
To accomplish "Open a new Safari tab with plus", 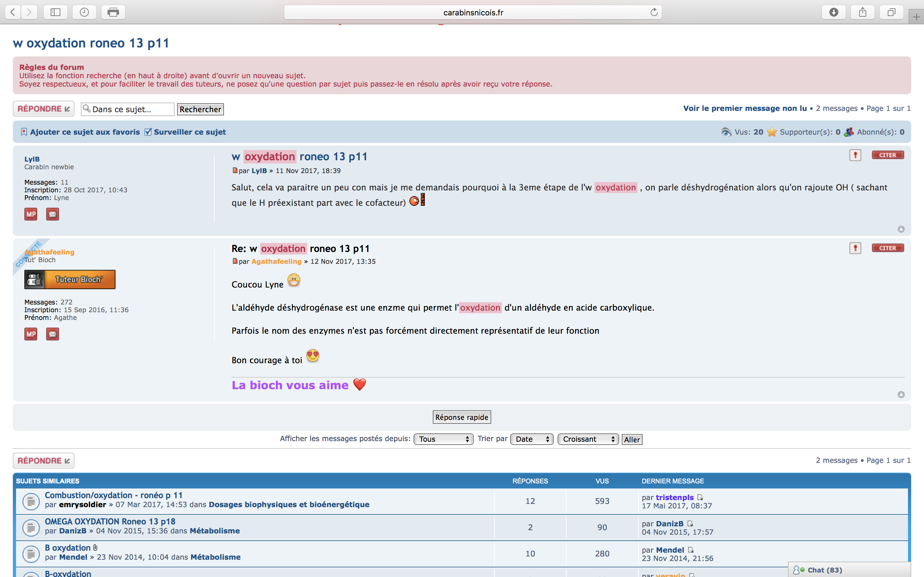I will tap(916, 17).
